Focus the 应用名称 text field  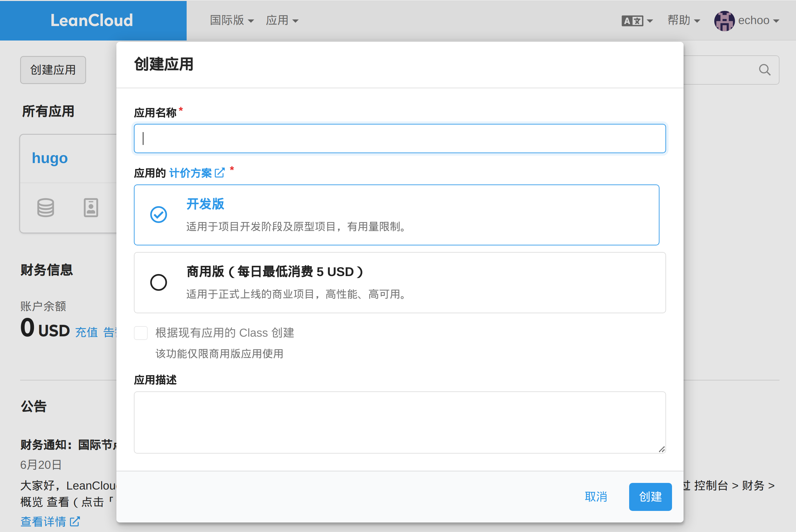[x=399, y=138]
